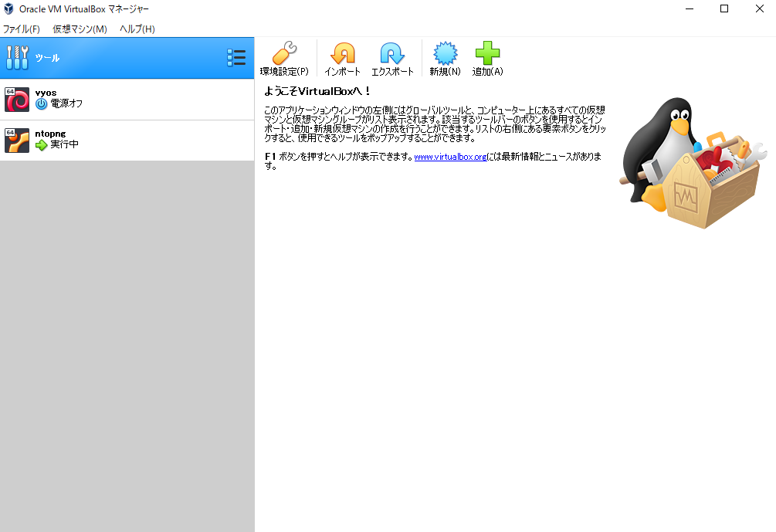The width and height of the screenshot is (776, 532).
Task: Click the vyos power off status icon
Action: [41, 103]
